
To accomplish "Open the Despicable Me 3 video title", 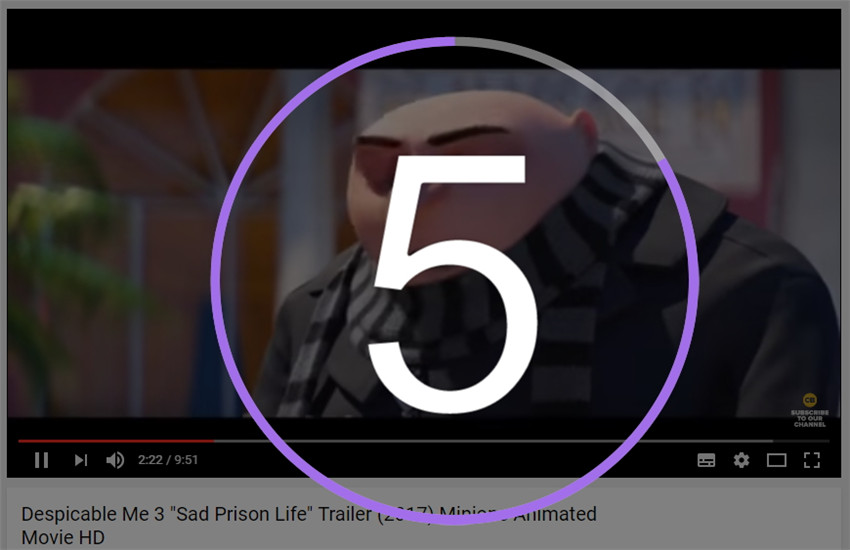I will 309,525.
